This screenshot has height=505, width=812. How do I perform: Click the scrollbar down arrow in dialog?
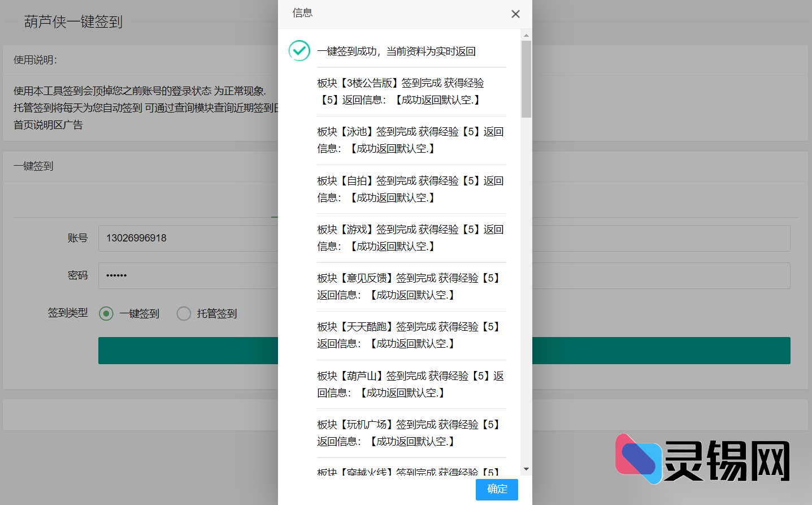(x=526, y=469)
